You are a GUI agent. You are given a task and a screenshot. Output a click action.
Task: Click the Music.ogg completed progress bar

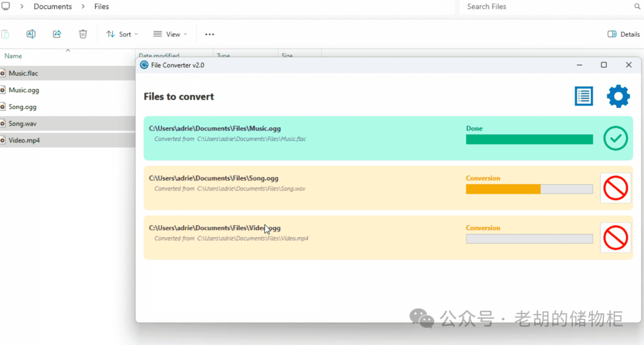click(x=530, y=139)
